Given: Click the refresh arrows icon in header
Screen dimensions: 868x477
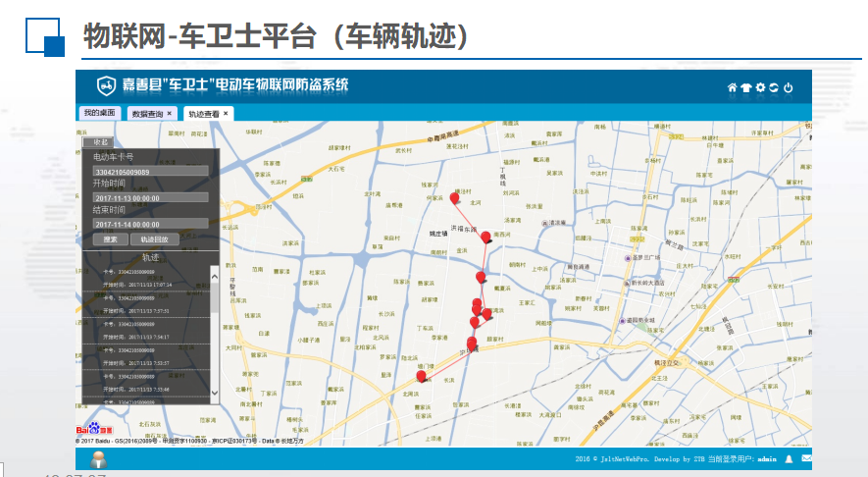Looking at the screenshot, I should (774, 87).
